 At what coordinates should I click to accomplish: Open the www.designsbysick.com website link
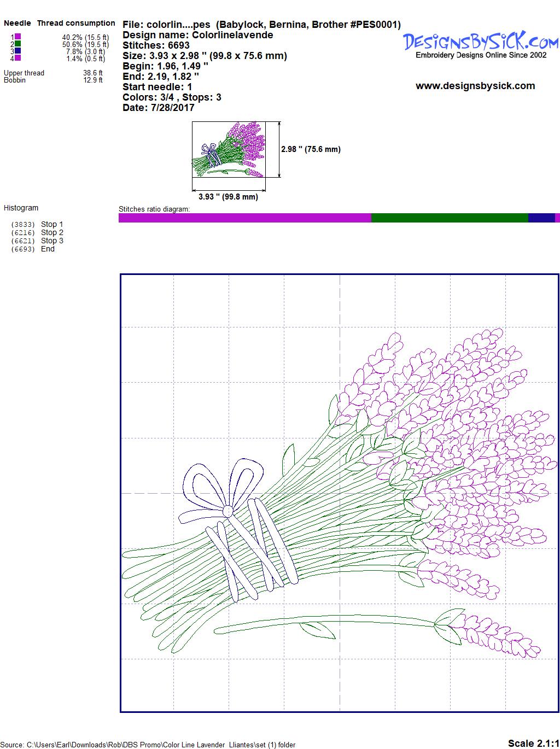(x=475, y=86)
